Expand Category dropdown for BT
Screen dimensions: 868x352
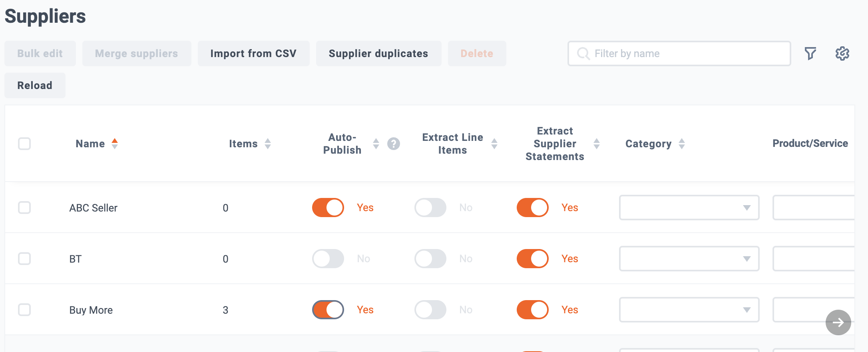[689, 259]
